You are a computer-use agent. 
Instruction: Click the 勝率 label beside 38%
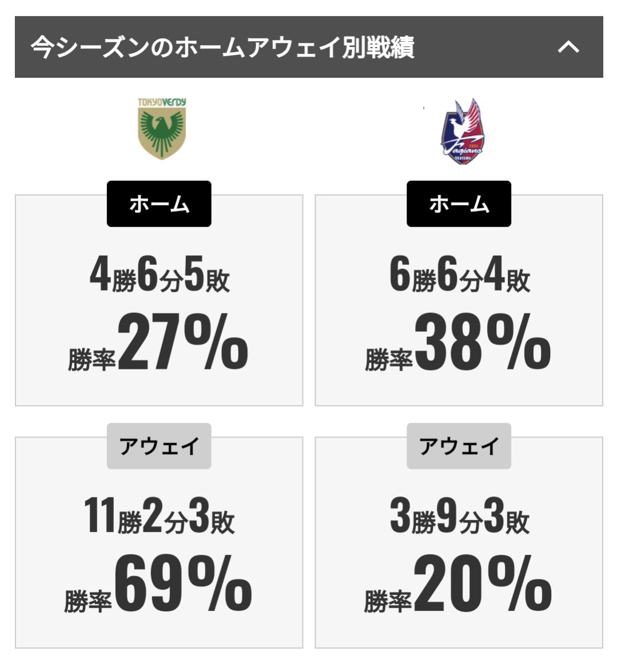point(389,359)
